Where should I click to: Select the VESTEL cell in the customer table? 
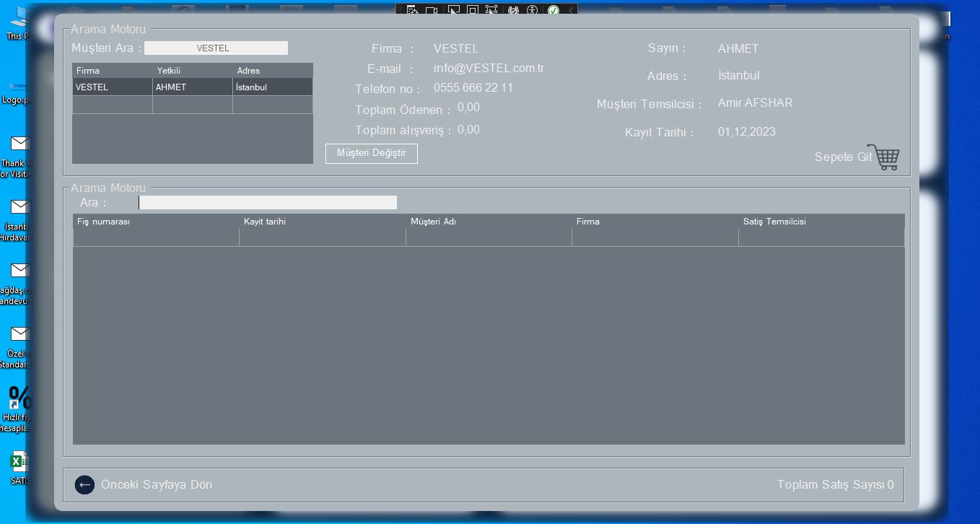113,87
